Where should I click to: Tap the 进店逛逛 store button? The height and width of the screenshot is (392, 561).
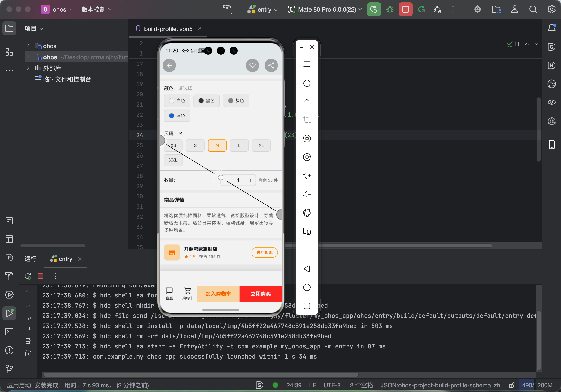pos(264,252)
